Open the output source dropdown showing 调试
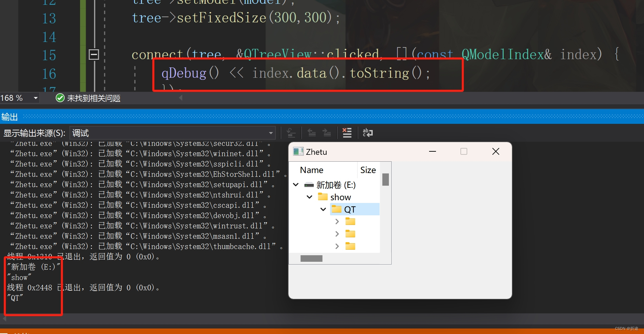This screenshot has height=334, width=644. coord(173,133)
